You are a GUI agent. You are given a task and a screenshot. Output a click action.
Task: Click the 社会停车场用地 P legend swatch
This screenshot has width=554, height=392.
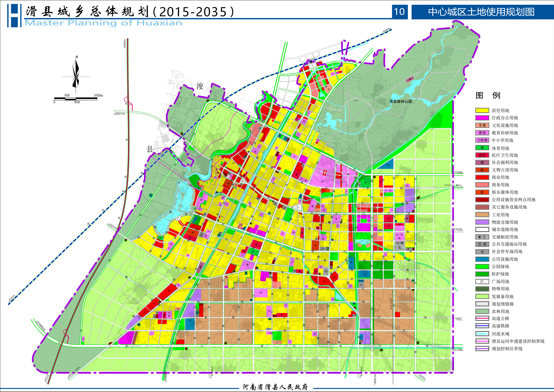[482, 252]
